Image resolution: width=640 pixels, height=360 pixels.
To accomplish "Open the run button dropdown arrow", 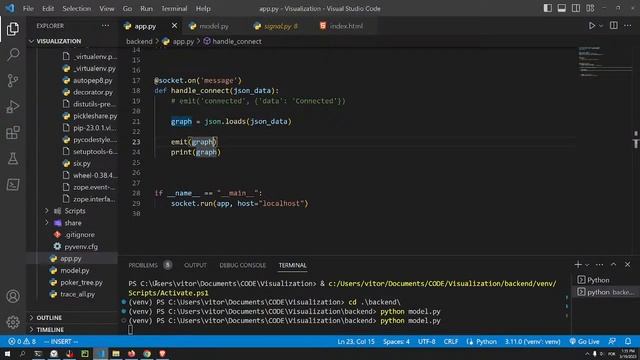I will [x=601, y=26].
